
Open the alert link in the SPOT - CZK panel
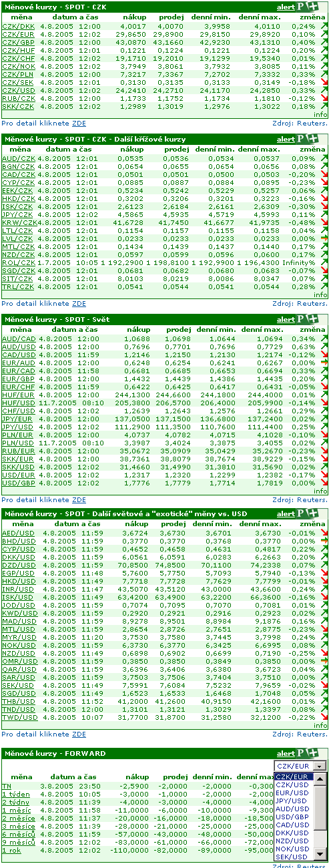[x=286, y=7]
